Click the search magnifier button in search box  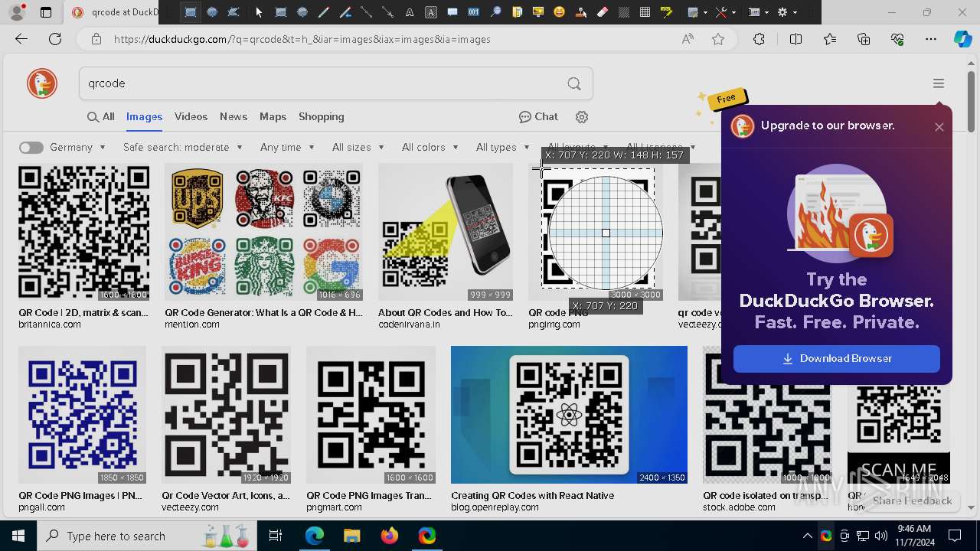pyautogui.click(x=574, y=83)
